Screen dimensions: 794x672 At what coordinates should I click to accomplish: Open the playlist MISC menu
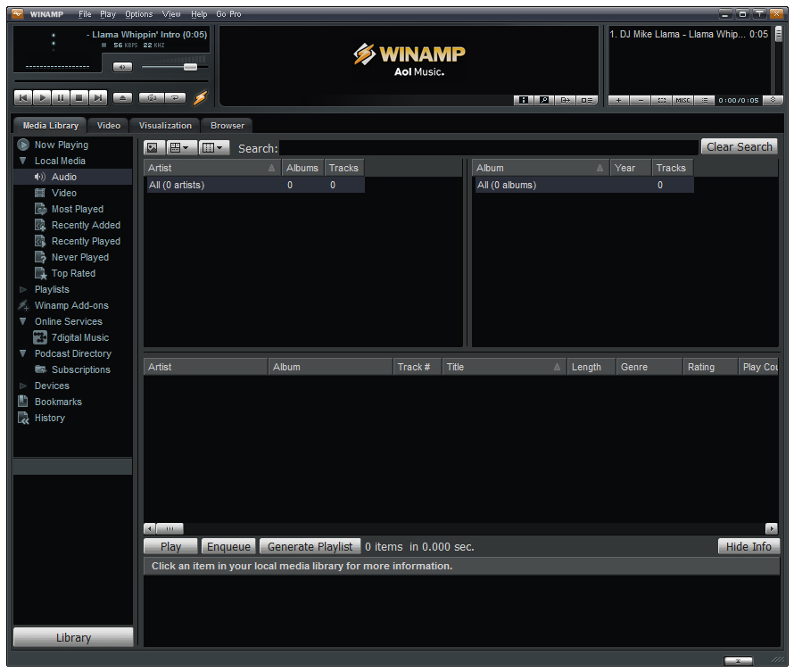click(x=682, y=100)
